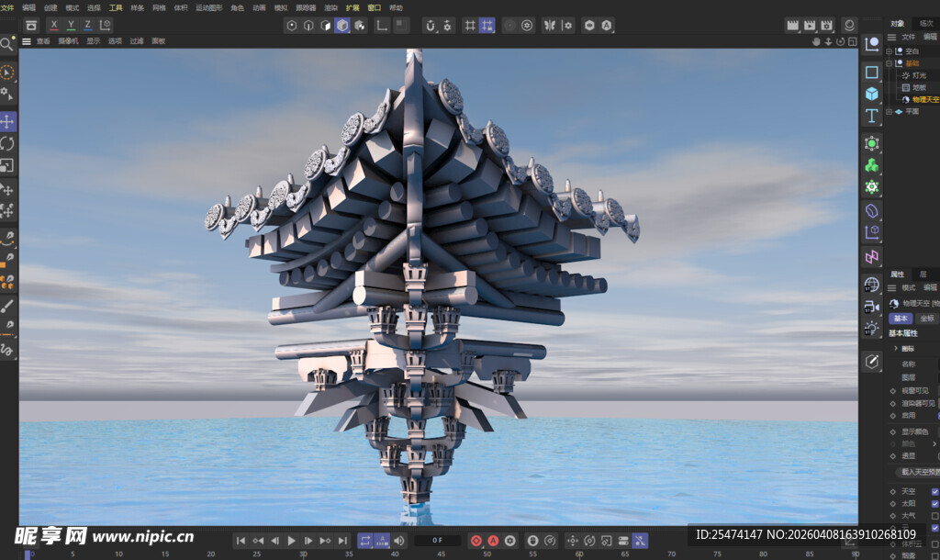The height and width of the screenshot is (560, 940).
Task: Click frame 30 on the timeline ruler
Action: pyautogui.click(x=303, y=554)
